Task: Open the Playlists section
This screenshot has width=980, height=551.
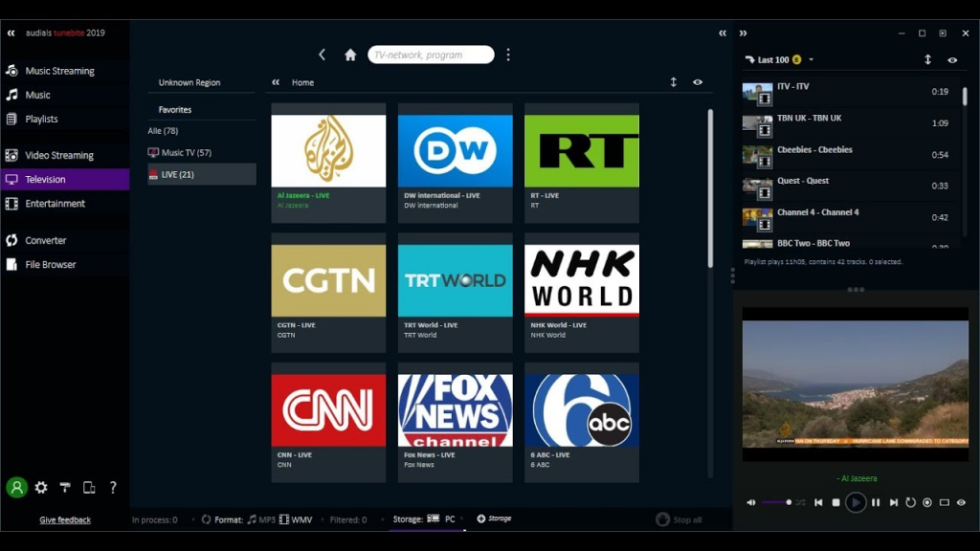Action: click(x=65, y=119)
